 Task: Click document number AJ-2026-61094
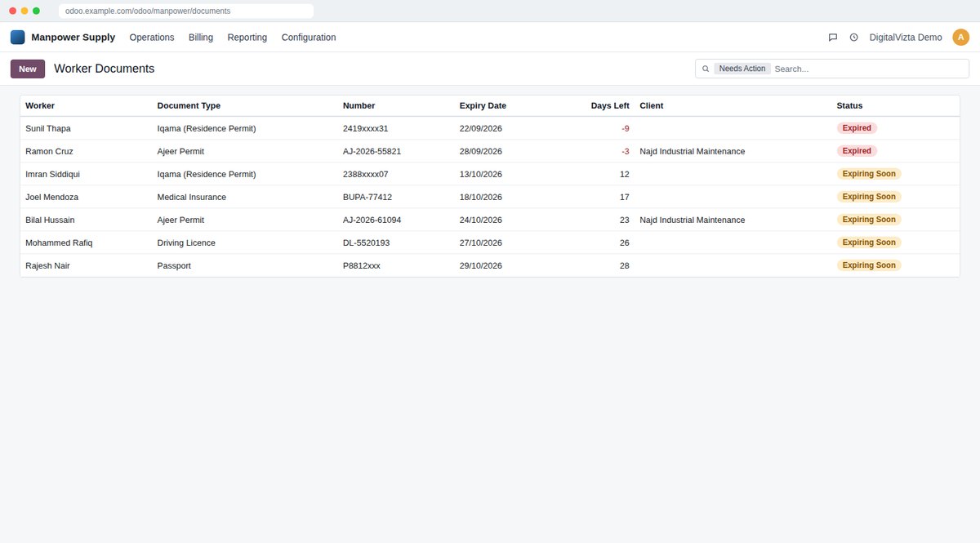tap(372, 220)
